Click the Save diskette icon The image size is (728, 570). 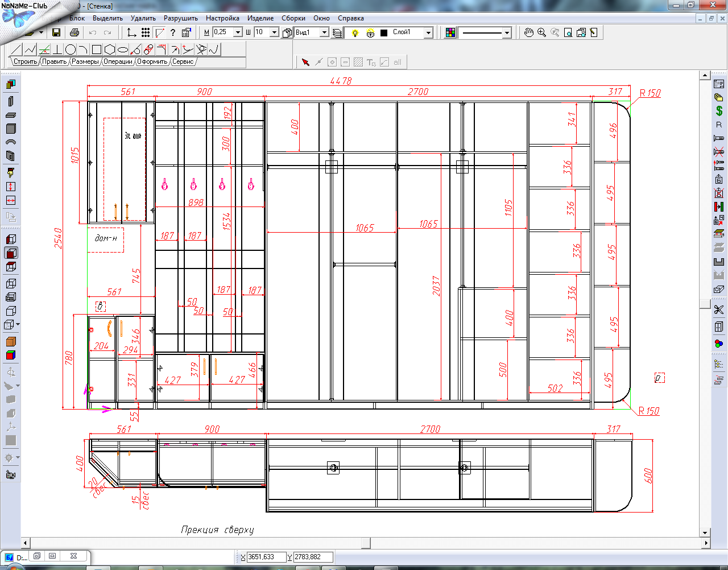56,32
